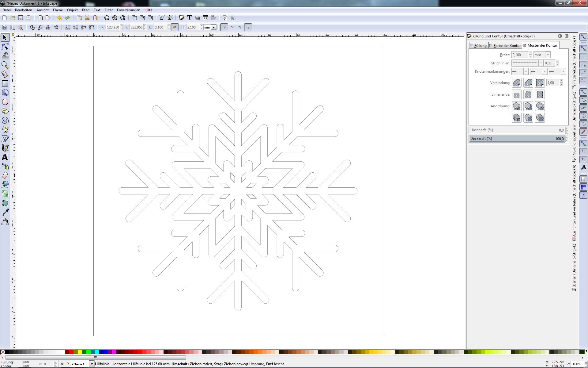The image size is (588, 368).
Task: Open the mm unit dropdown in toolbar
Action: coord(214,27)
